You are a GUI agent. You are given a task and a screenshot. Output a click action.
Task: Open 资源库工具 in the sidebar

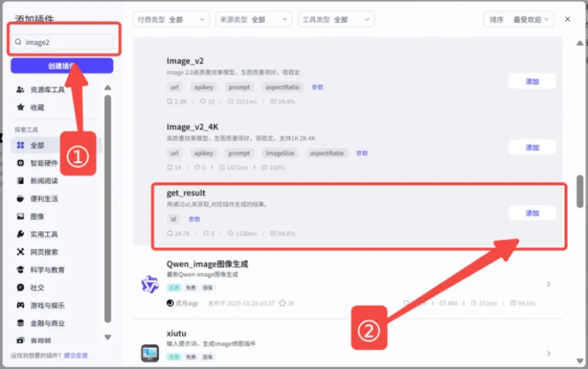[40, 90]
